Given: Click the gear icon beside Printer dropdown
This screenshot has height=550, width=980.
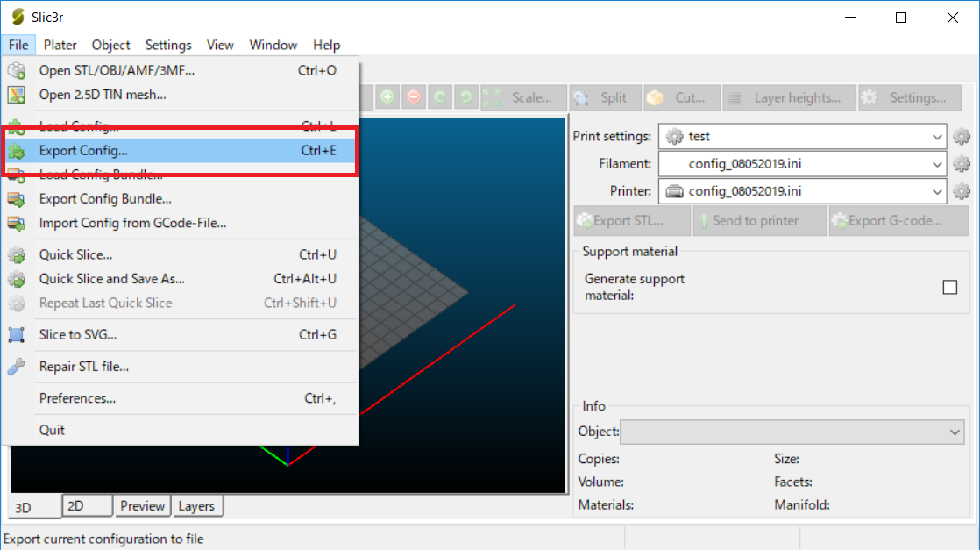Looking at the screenshot, I should tap(962, 191).
